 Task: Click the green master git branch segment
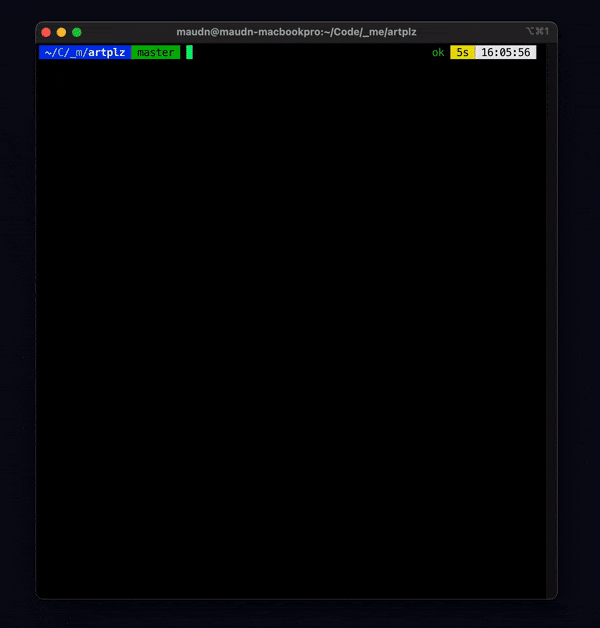point(155,52)
